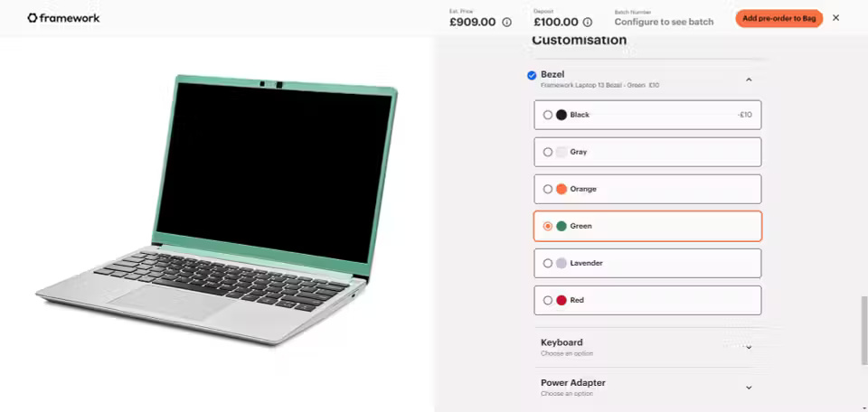Click the Framework logo
Screen dimensions: 868x412
pyautogui.click(x=63, y=18)
